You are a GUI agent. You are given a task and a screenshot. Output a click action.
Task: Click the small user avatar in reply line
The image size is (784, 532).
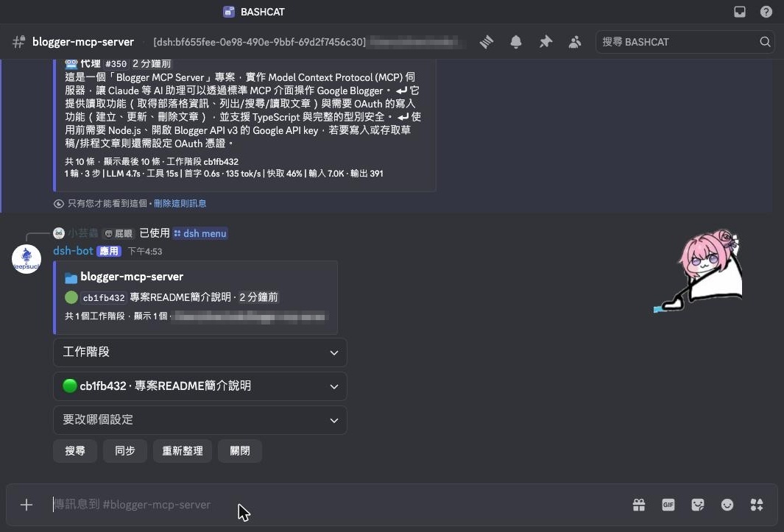59,233
